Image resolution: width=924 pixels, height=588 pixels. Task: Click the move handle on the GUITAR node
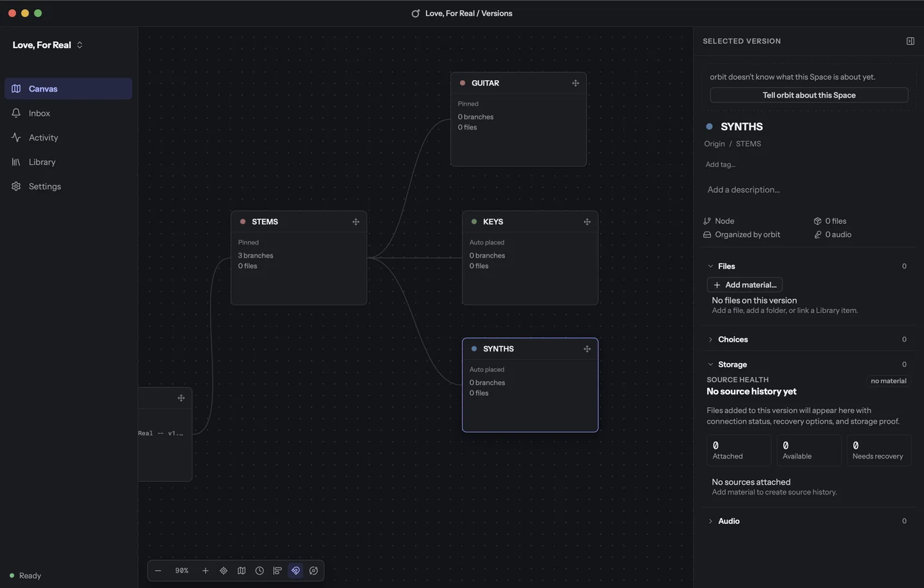(x=576, y=83)
